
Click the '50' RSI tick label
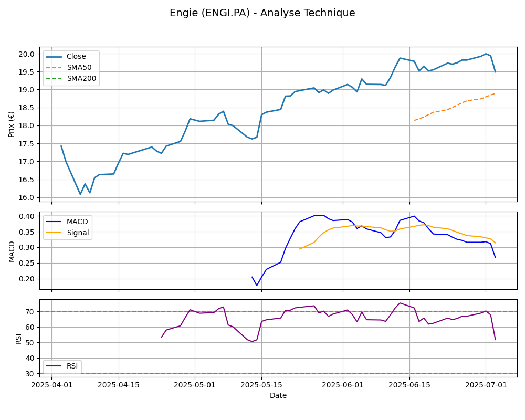point(30,343)
